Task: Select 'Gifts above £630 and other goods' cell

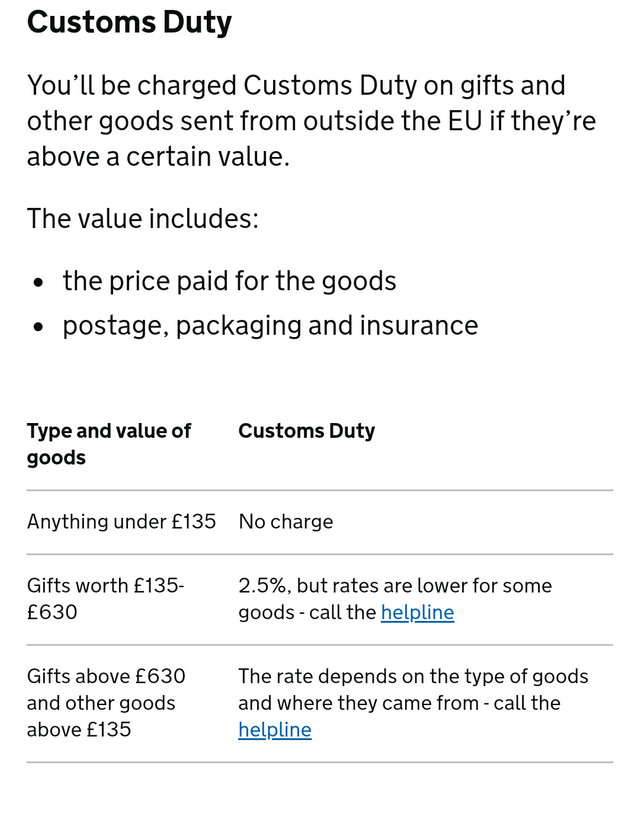Action: [x=106, y=703]
